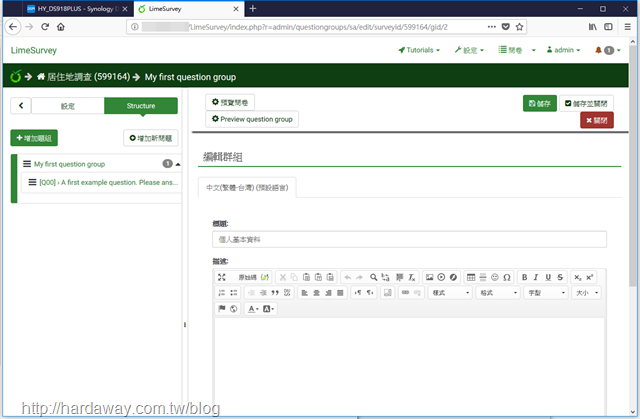640x419 pixels.
Task: Insert special character with Omega icon
Action: pyautogui.click(x=507, y=277)
